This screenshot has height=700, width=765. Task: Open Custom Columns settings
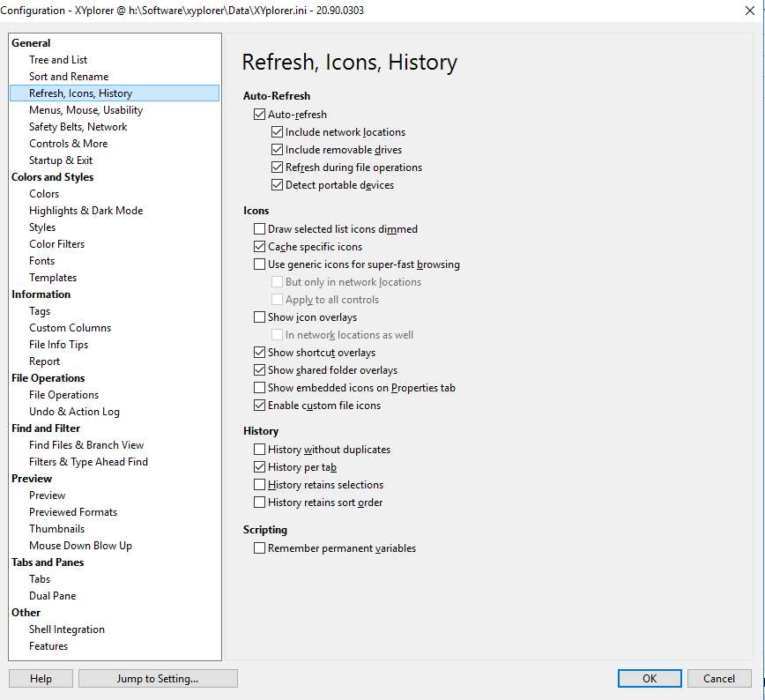(70, 327)
